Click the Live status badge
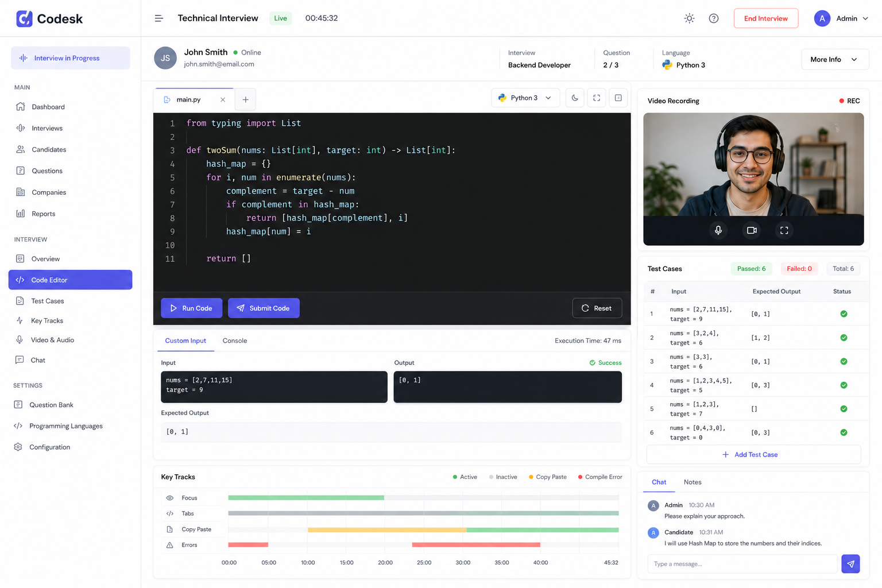 pos(280,18)
